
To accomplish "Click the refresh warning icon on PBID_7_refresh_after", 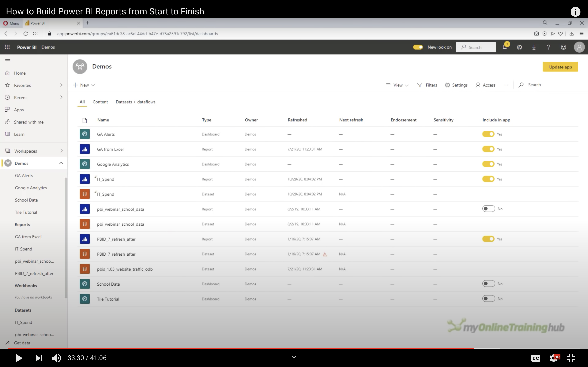I will (325, 254).
